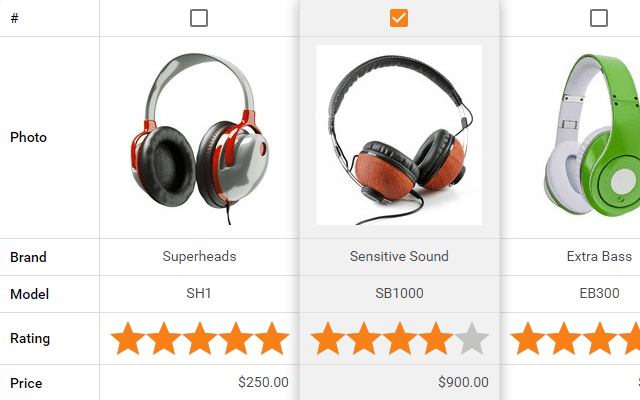Select the Sensitive Sound brand name
This screenshot has height=400, width=640.
pyautogui.click(x=399, y=257)
